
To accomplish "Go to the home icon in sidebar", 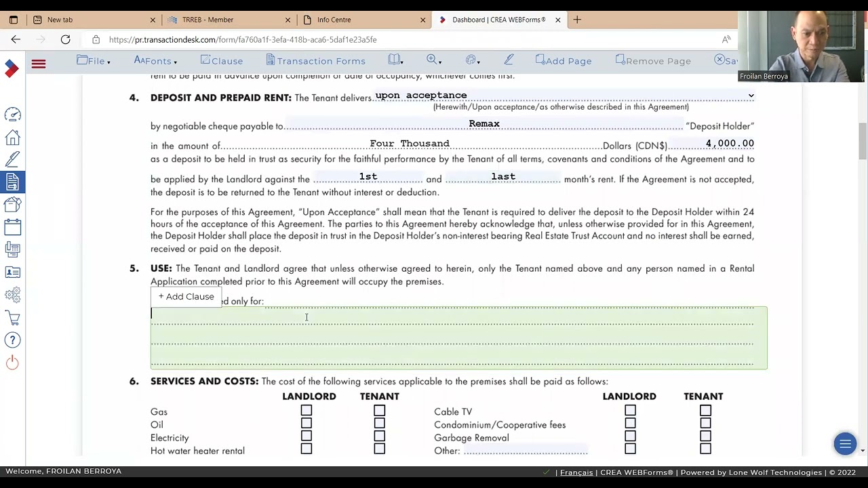I will (12, 138).
